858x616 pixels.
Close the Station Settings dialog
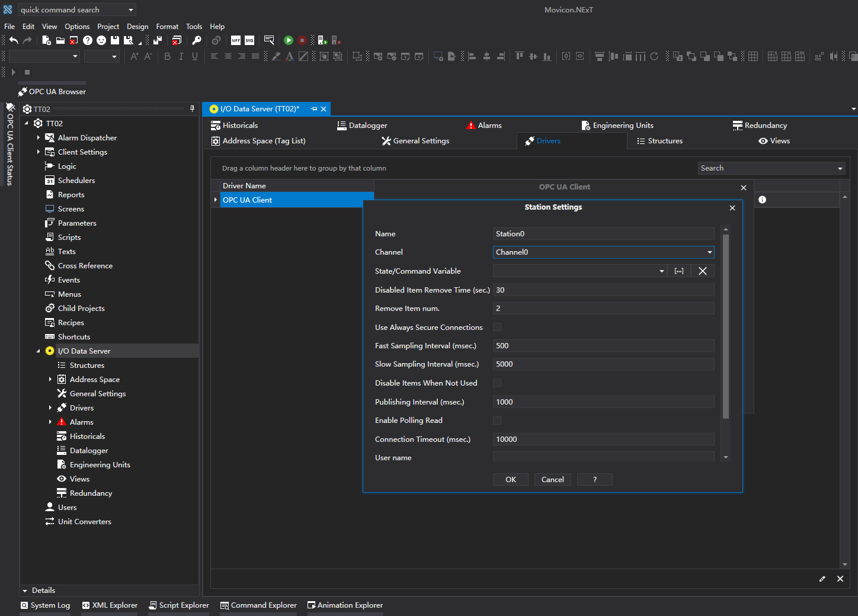(732, 207)
